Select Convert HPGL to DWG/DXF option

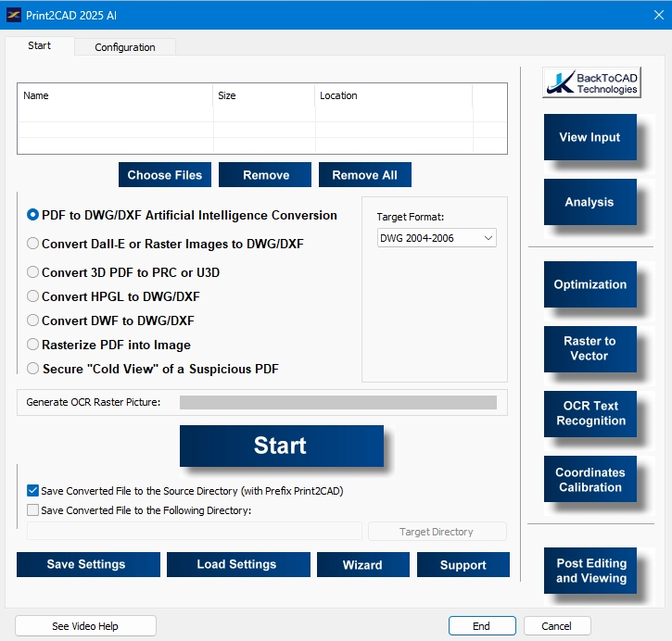point(33,296)
